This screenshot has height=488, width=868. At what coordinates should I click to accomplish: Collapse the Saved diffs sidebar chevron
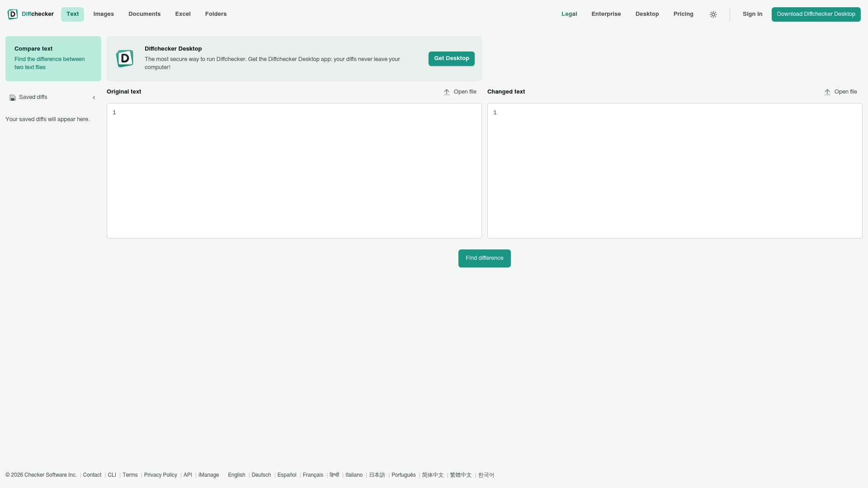[94, 98]
